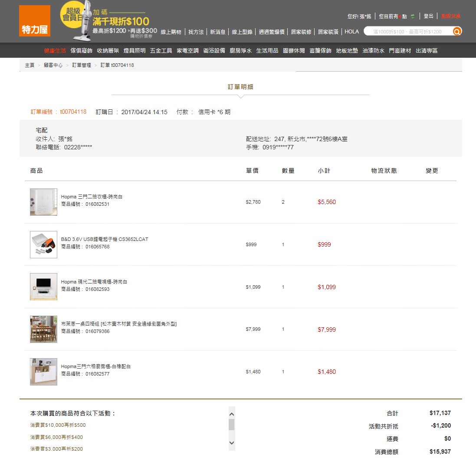
Task: Select the 家電空調 category
Action: (187, 51)
